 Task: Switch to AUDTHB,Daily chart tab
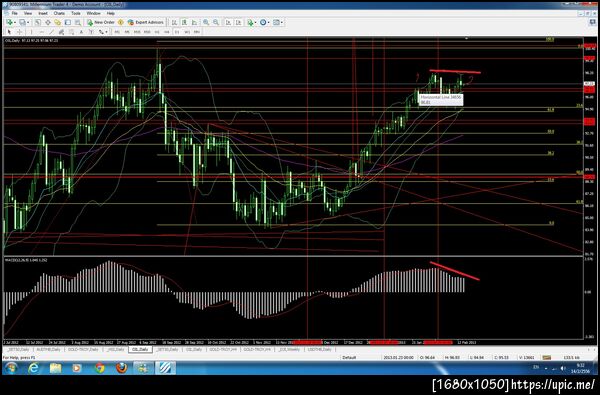point(49,349)
